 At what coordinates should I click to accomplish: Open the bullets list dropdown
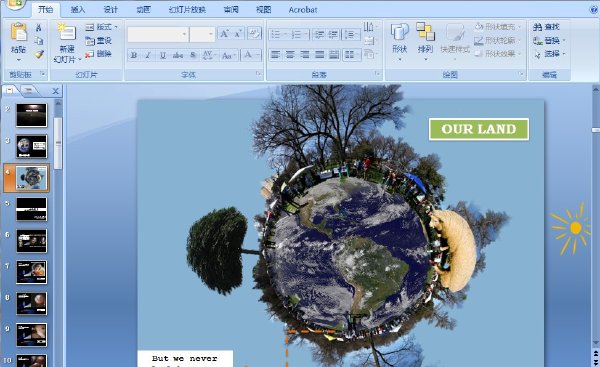(x=286, y=34)
